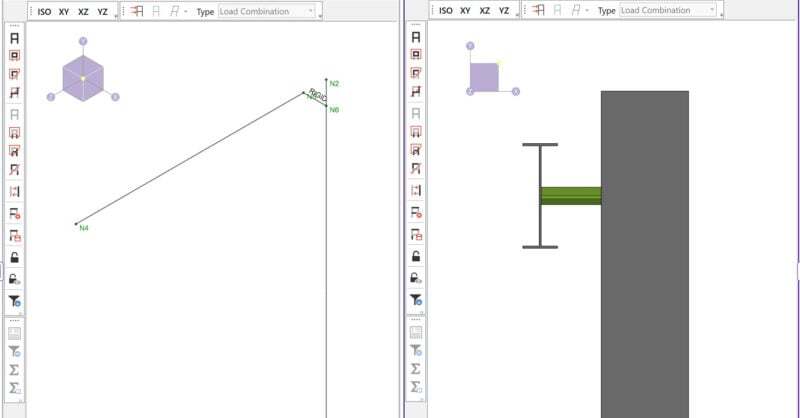The image size is (800, 418).
Task: Select ISO view in right window
Action: [x=446, y=11]
